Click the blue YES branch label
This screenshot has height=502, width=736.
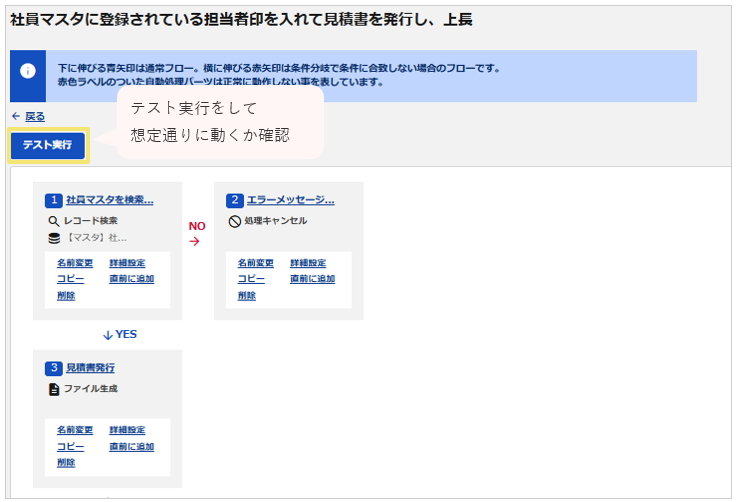126,334
